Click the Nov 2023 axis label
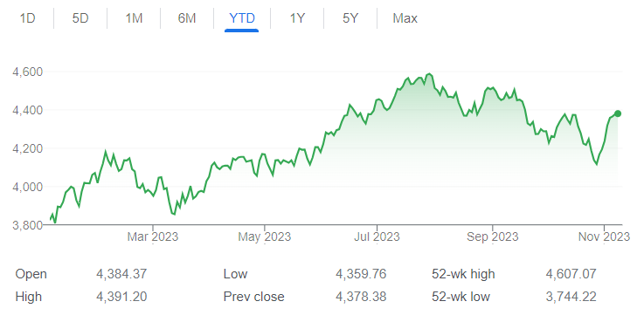The image size is (644, 322). pos(604,236)
